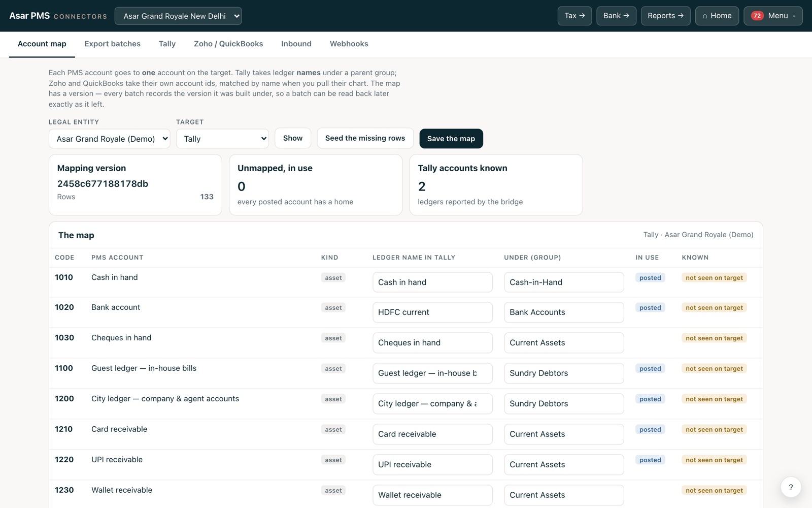Image resolution: width=812 pixels, height=508 pixels.
Task: Click the asset kind tag in row 1210
Action: (x=333, y=430)
